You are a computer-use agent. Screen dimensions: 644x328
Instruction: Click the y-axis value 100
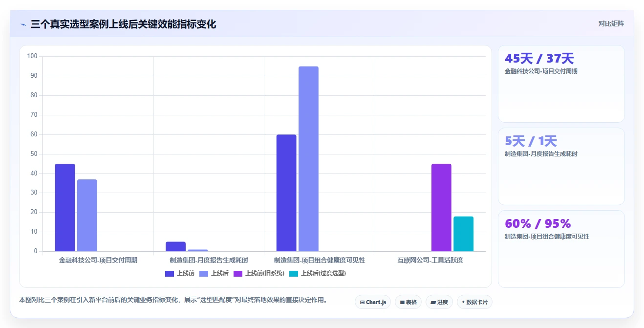click(32, 56)
